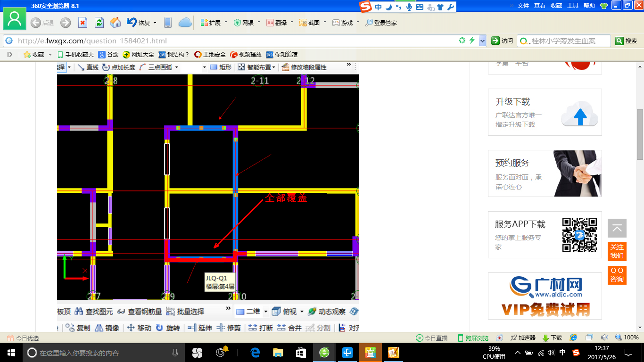
Task: Open the cloud sync icon
Action: [185, 23]
